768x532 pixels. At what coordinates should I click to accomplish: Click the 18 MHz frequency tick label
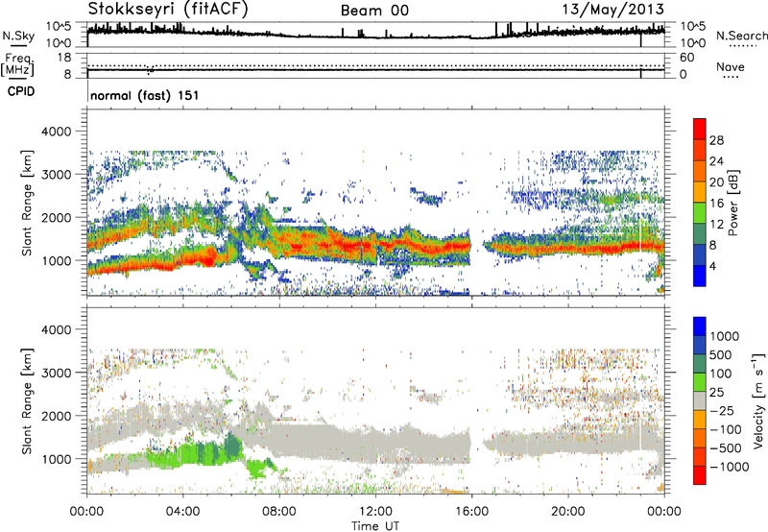coord(64,58)
